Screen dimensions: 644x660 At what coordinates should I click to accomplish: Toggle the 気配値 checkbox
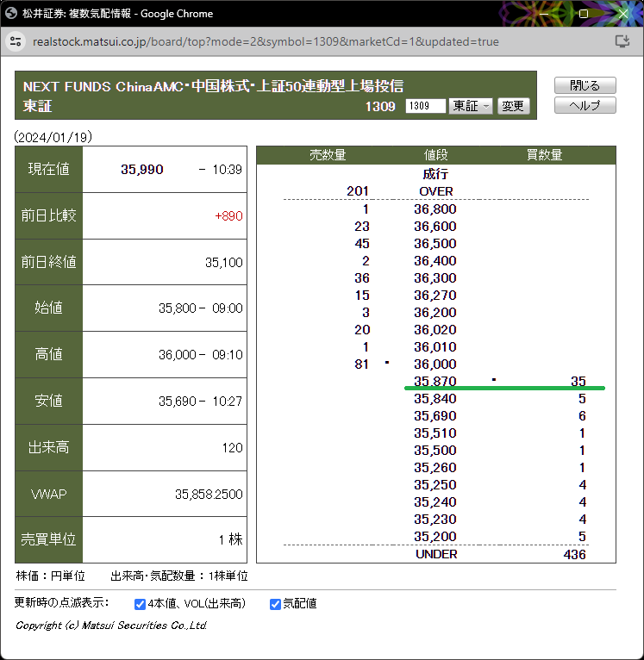tap(275, 604)
